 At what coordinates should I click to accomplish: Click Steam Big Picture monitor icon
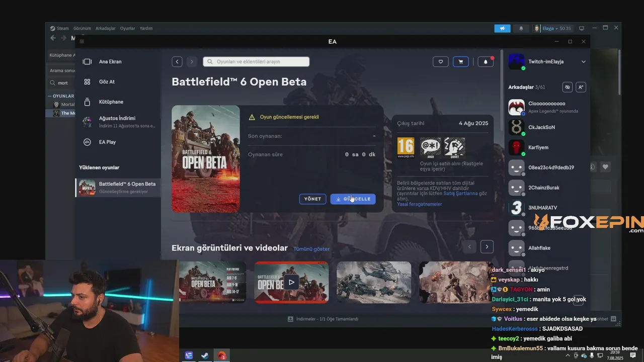tap(582, 28)
